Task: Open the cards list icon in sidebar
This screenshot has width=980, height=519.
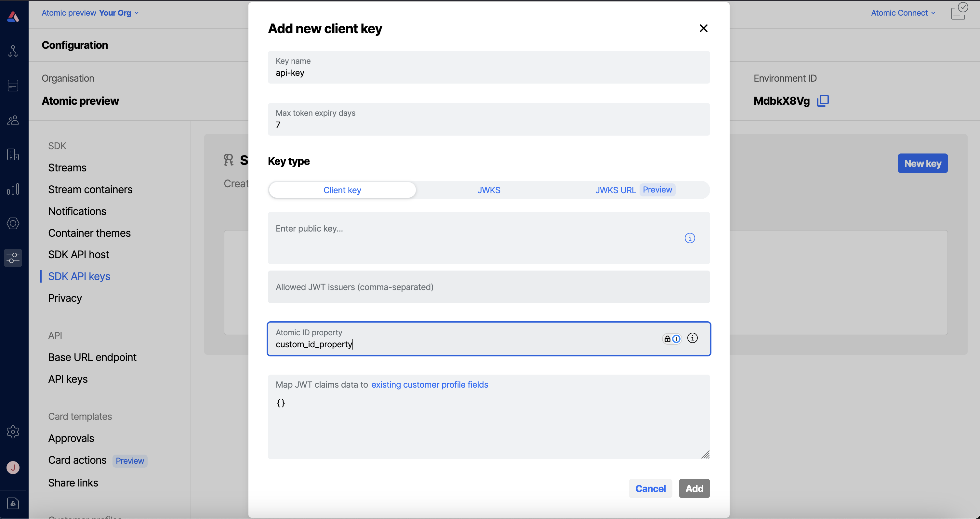Action: [x=13, y=86]
